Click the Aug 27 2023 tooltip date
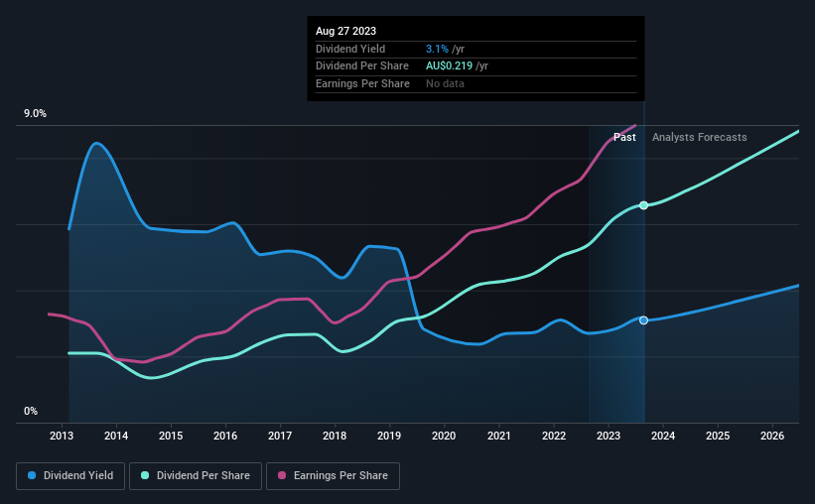 (345, 31)
